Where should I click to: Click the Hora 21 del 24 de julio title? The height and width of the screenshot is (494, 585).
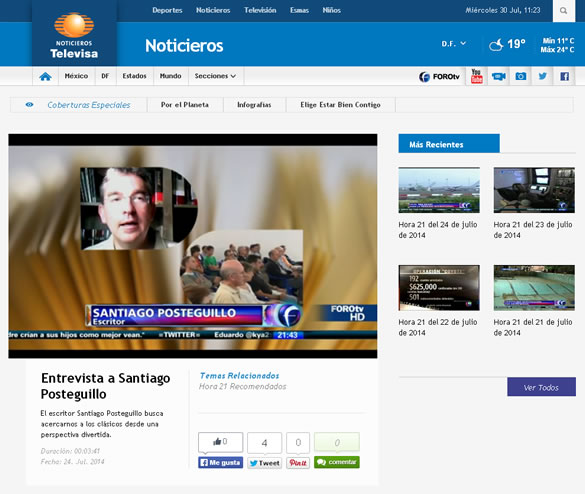438,230
